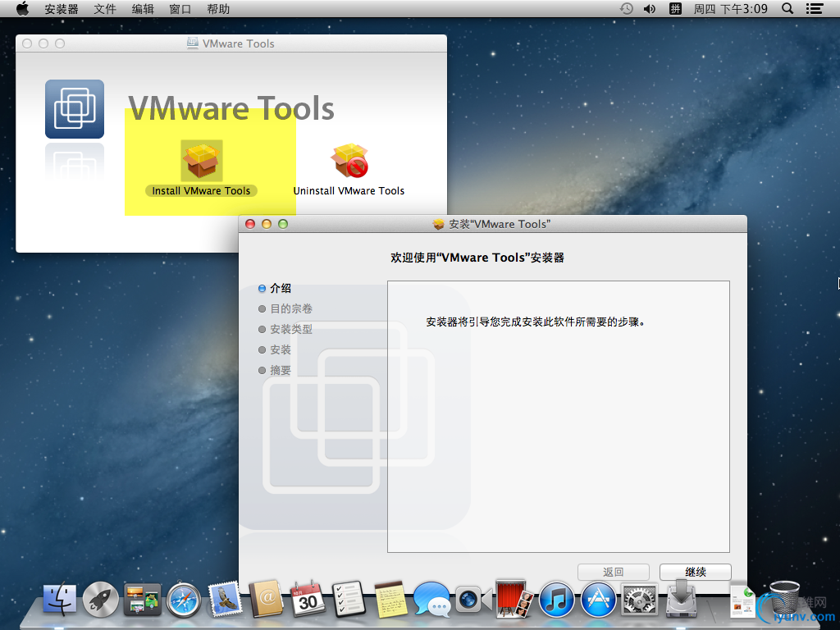The width and height of the screenshot is (840, 630).
Task: Open Launchpad rocket icon in Dock
Action: [100, 599]
